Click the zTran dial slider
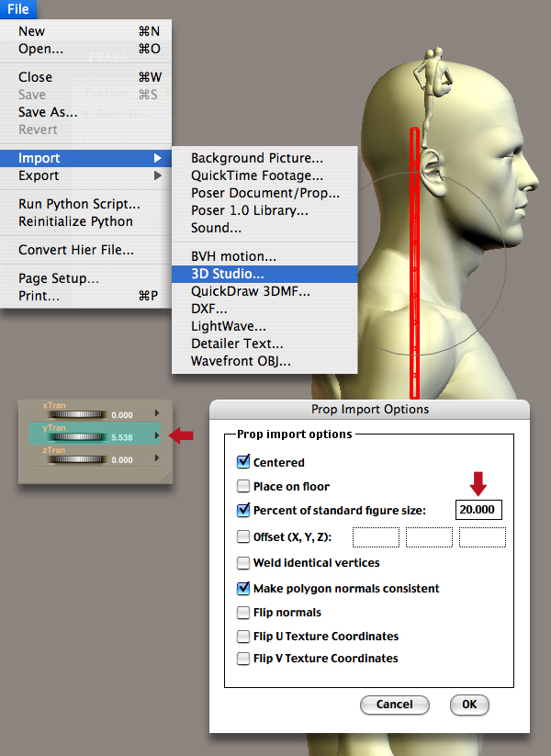 pos(77,459)
